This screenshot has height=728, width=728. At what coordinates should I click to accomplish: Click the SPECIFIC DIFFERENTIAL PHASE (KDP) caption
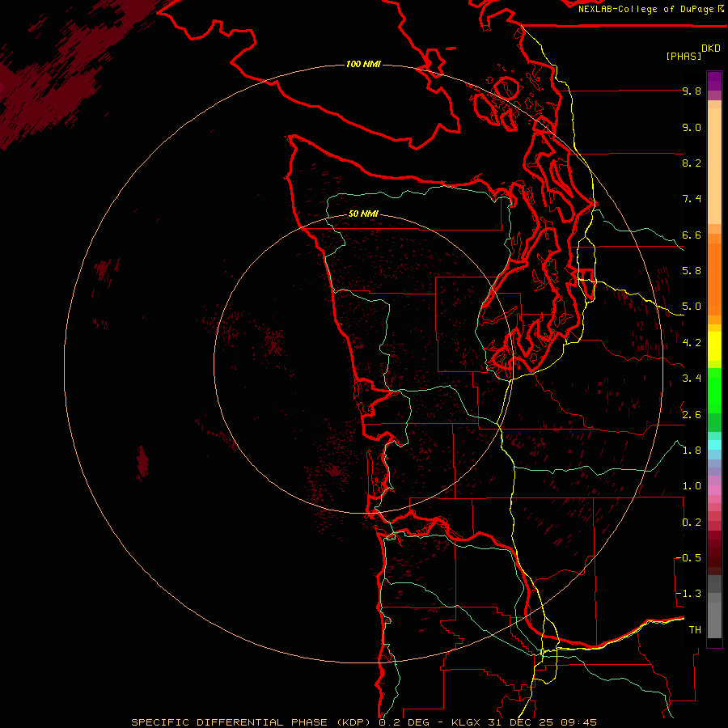(x=251, y=722)
